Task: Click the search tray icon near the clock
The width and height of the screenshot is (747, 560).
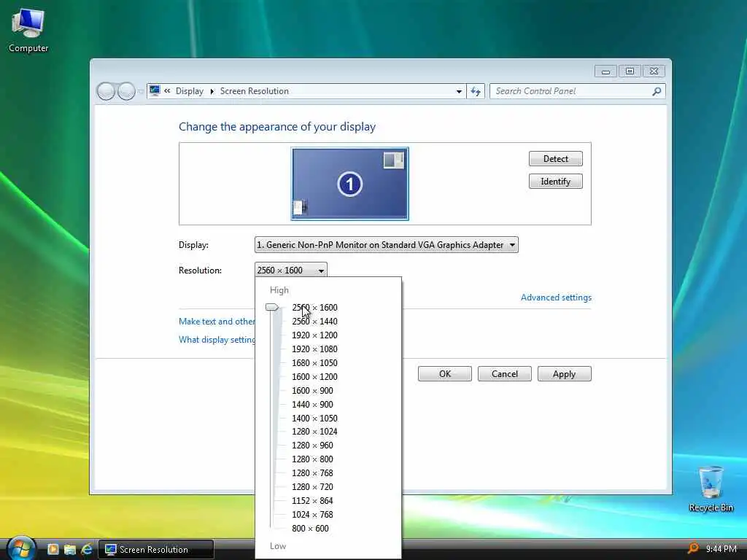Action: pyautogui.click(x=694, y=548)
